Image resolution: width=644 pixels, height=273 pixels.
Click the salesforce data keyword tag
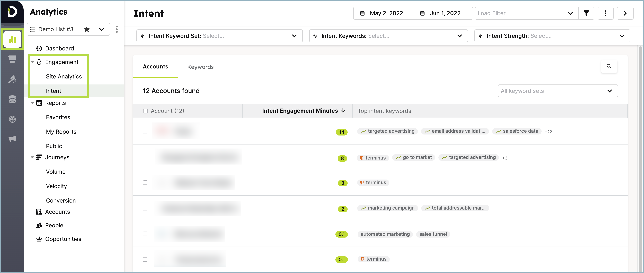[517, 131]
